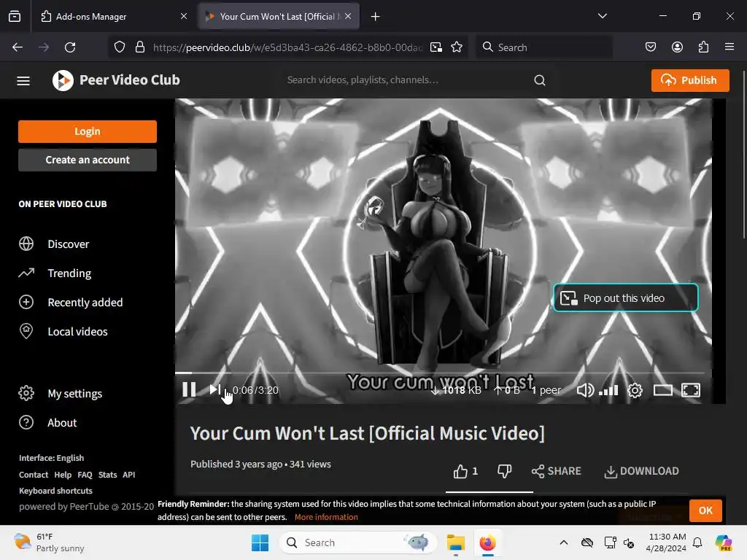
Task: Focus the Firefox Search box
Action: point(544,47)
